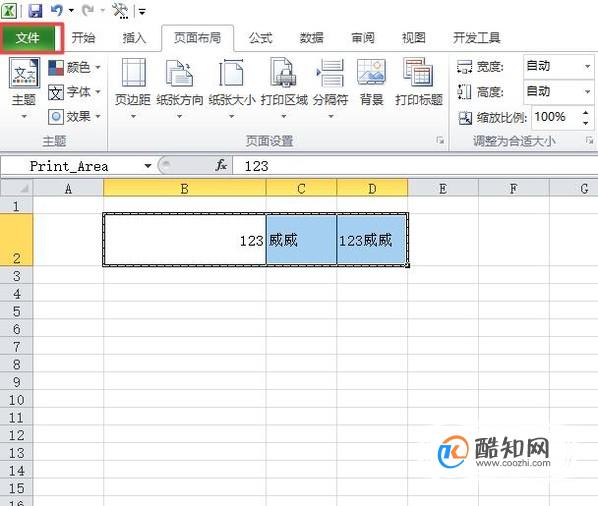Open the 纸张方向 orientation icon
This screenshot has width=598, height=506.
(179, 72)
